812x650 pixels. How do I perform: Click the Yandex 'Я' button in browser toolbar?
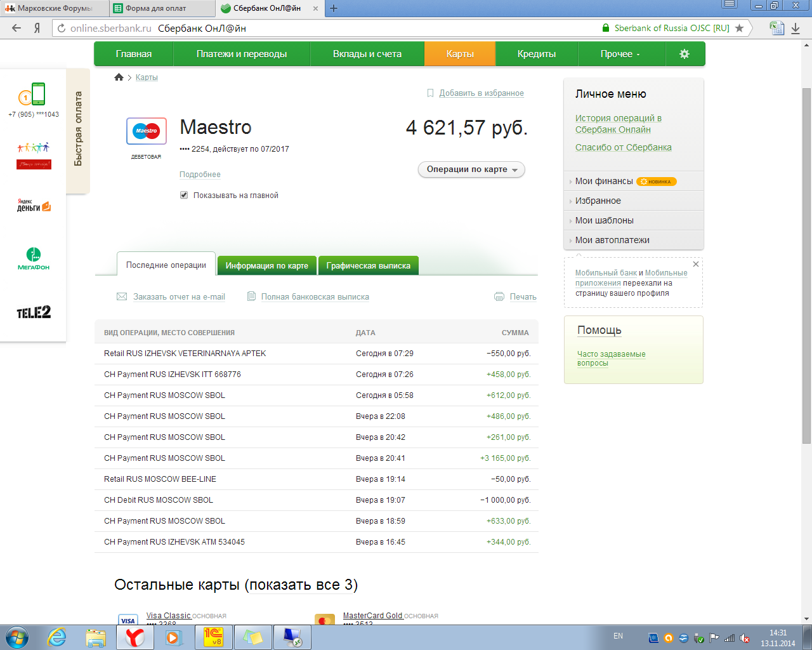click(37, 28)
